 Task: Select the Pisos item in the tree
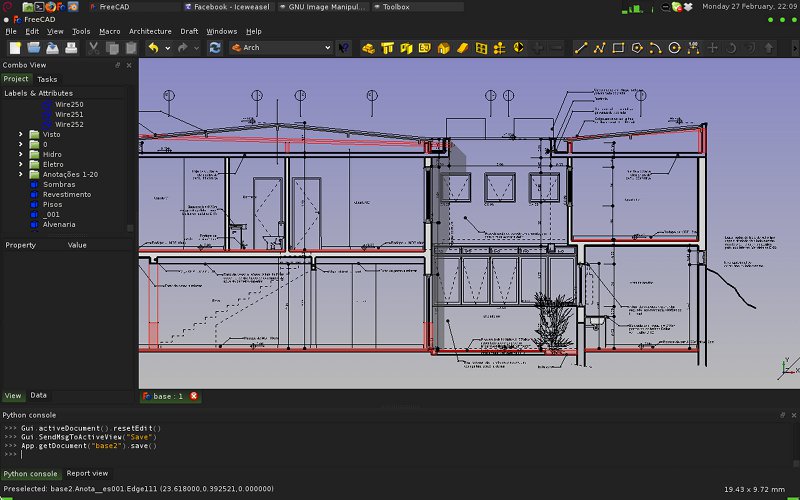53,204
